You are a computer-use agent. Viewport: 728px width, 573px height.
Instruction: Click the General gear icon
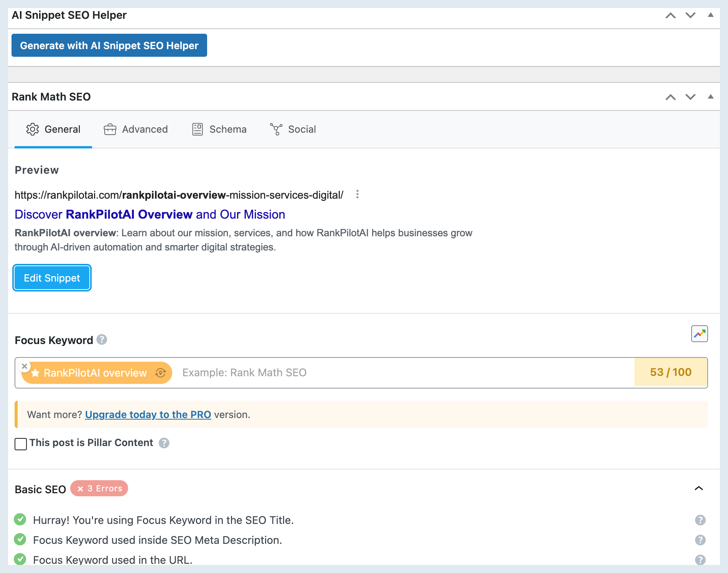tap(33, 129)
